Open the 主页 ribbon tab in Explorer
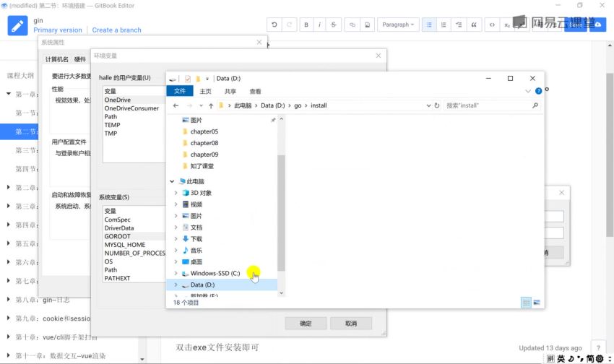Screen dimensions: 614x364 [x=205, y=91]
